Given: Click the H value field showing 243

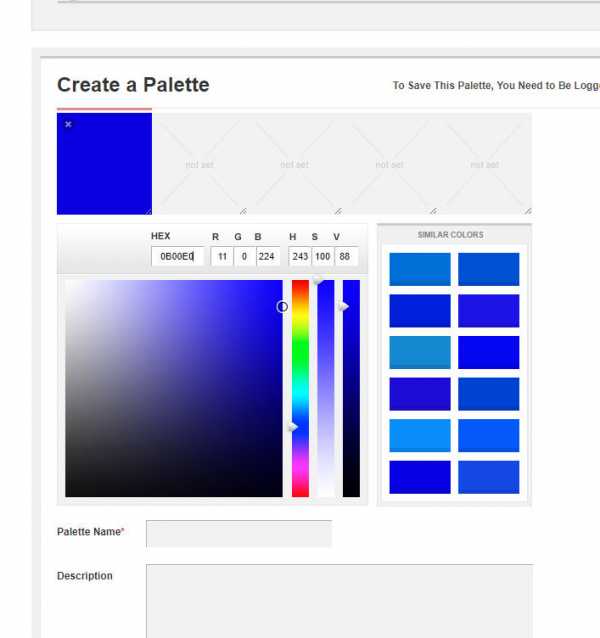Looking at the screenshot, I should (x=300, y=256).
